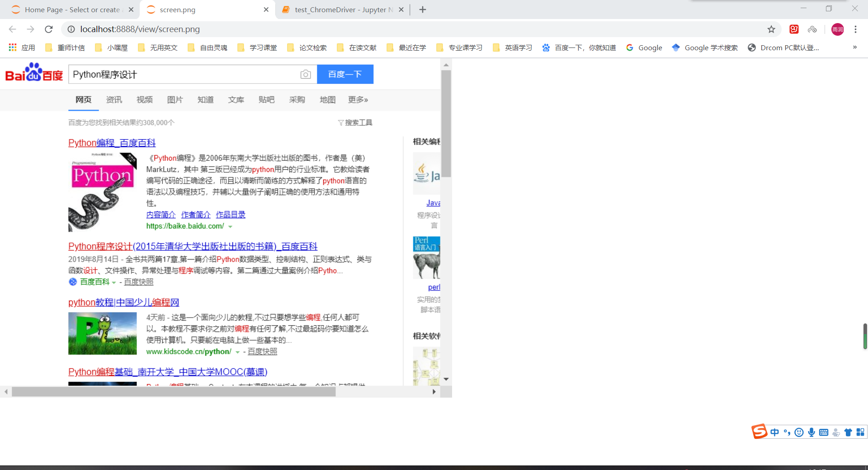The image size is (868, 470).
Task: Open the browser profile avatar
Action: click(x=838, y=29)
